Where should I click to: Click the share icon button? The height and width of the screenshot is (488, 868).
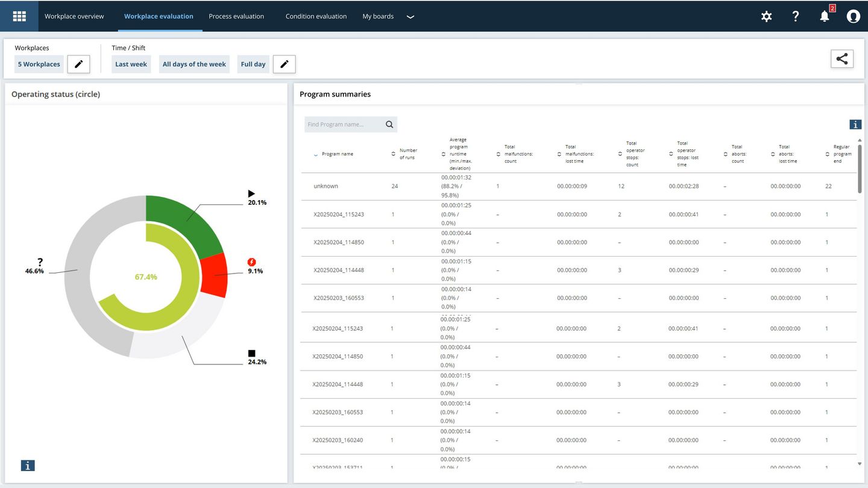(842, 58)
